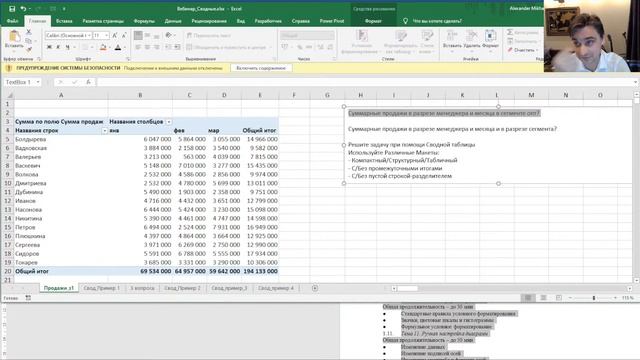
Task: Click the wrap text button
Action: click(209, 36)
